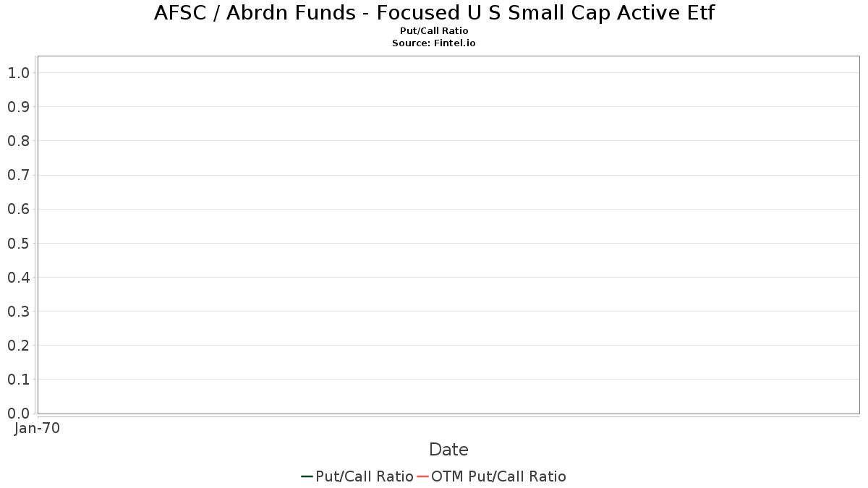Click the 0.8 y-axis tick label
The width and height of the screenshot is (868, 488).
18,141
